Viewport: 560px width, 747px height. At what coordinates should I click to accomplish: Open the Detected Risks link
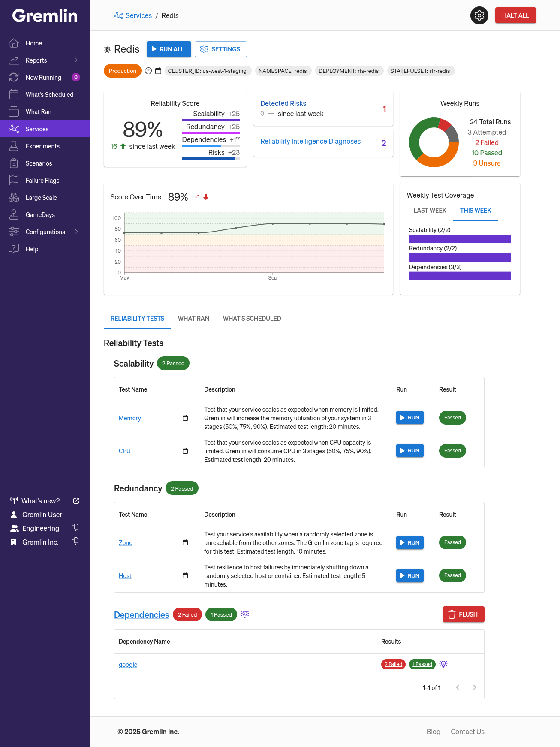(x=283, y=103)
